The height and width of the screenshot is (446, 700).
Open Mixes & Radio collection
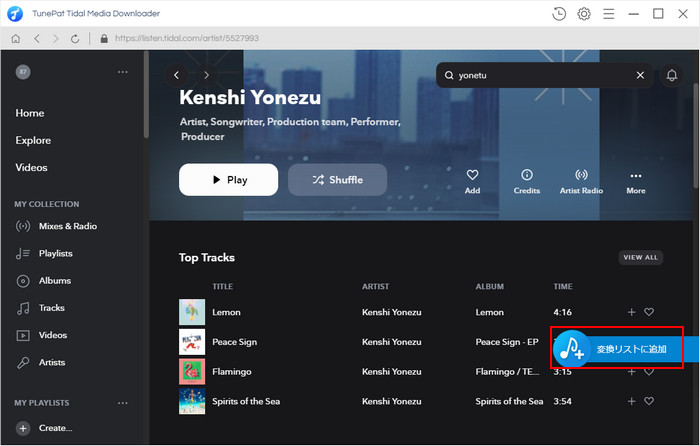pyautogui.click(x=56, y=226)
